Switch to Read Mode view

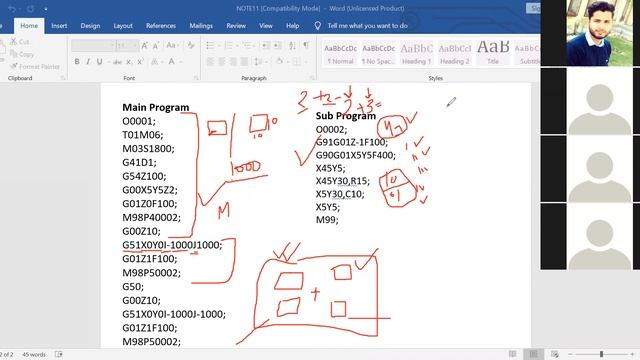pyautogui.click(x=513, y=354)
